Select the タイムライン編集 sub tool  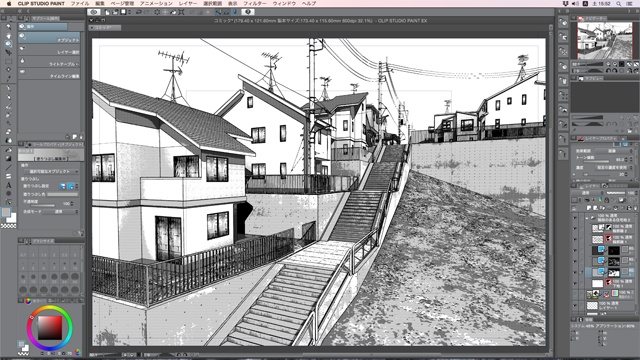[49, 74]
